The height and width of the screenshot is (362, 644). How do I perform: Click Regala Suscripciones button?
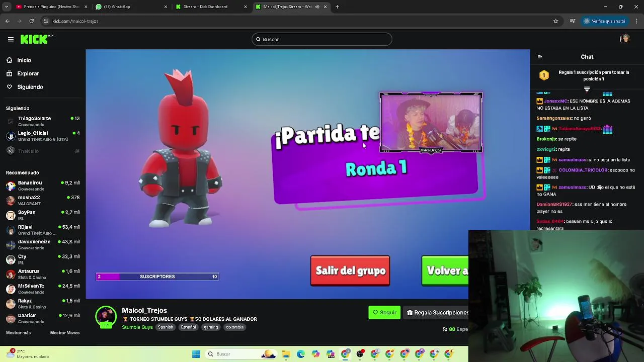436,313
